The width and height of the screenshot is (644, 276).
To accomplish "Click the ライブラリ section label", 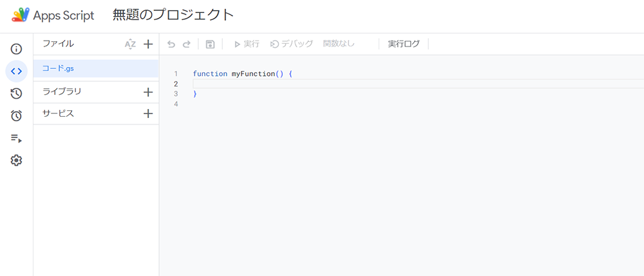I will click(62, 92).
